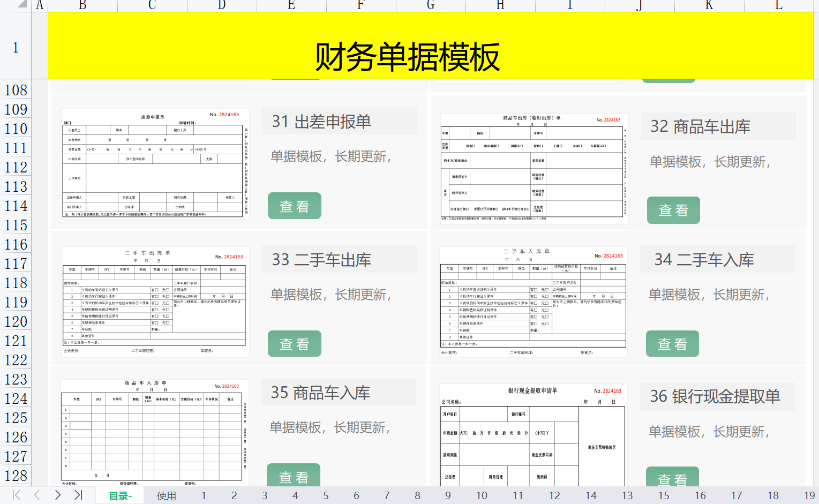Click the jump-to-last-sheet navigation icon
This screenshot has height=504, width=819.
point(78,495)
